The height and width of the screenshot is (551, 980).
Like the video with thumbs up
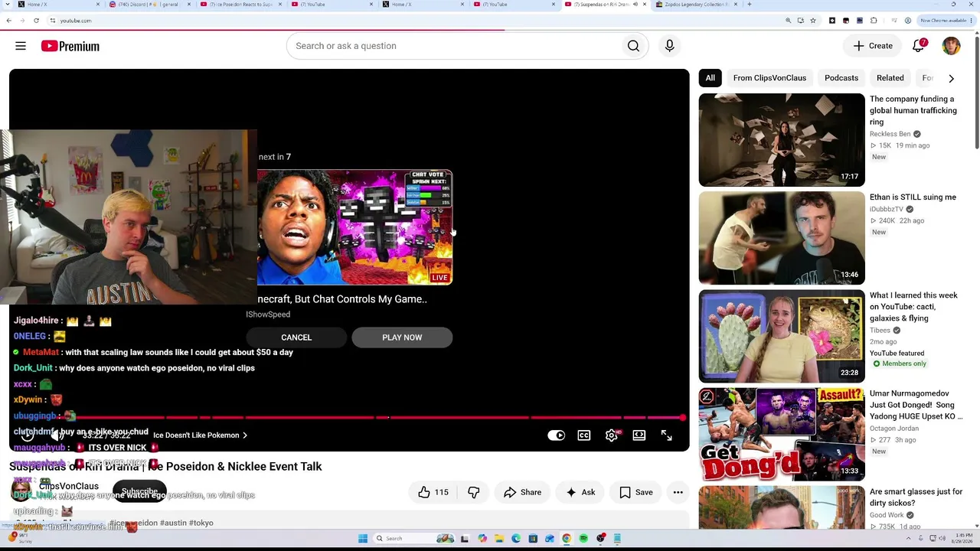tap(433, 492)
